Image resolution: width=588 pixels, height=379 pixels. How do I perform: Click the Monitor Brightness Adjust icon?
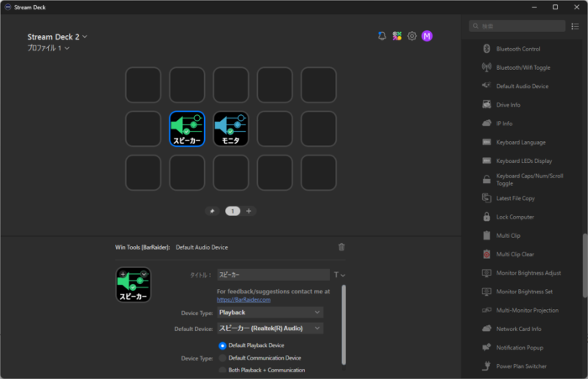(486, 273)
